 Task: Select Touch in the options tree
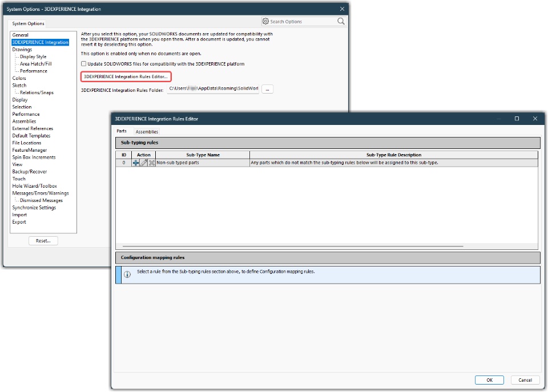pyautogui.click(x=18, y=179)
